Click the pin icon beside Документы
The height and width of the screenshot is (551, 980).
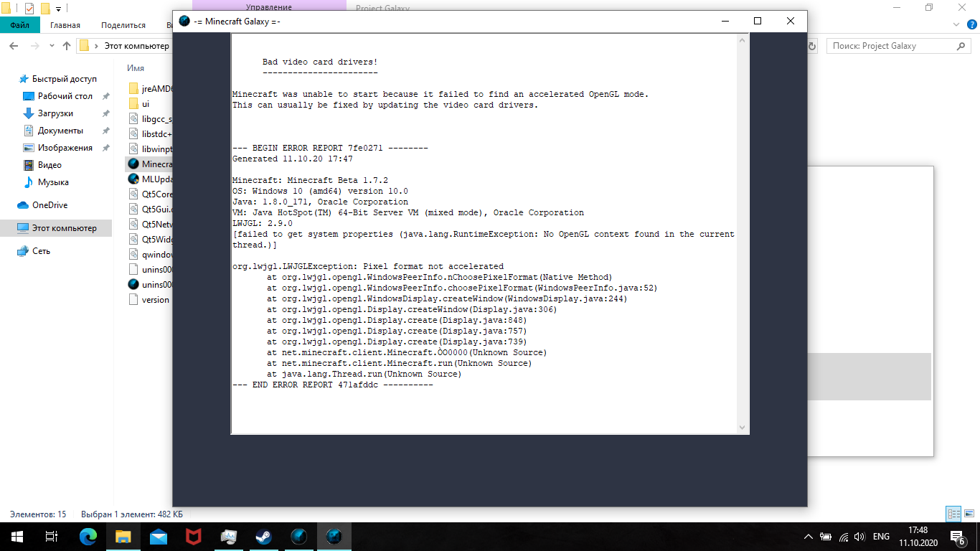tap(105, 131)
